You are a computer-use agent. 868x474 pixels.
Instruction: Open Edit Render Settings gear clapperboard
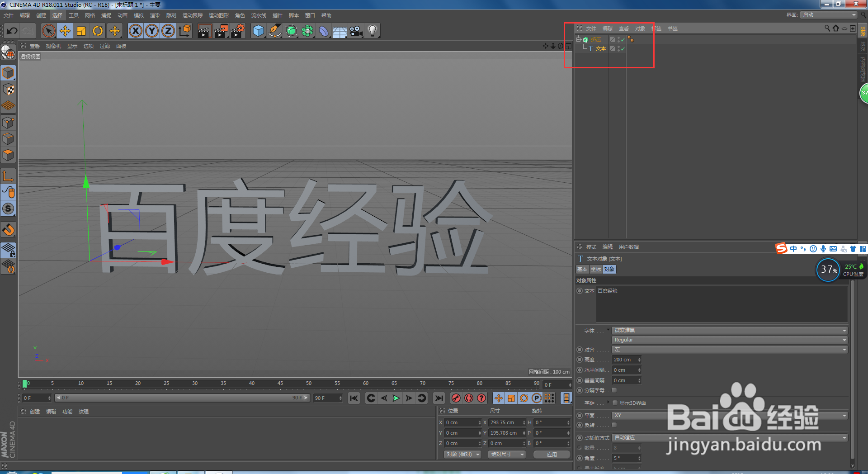pyautogui.click(x=237, y=31)
